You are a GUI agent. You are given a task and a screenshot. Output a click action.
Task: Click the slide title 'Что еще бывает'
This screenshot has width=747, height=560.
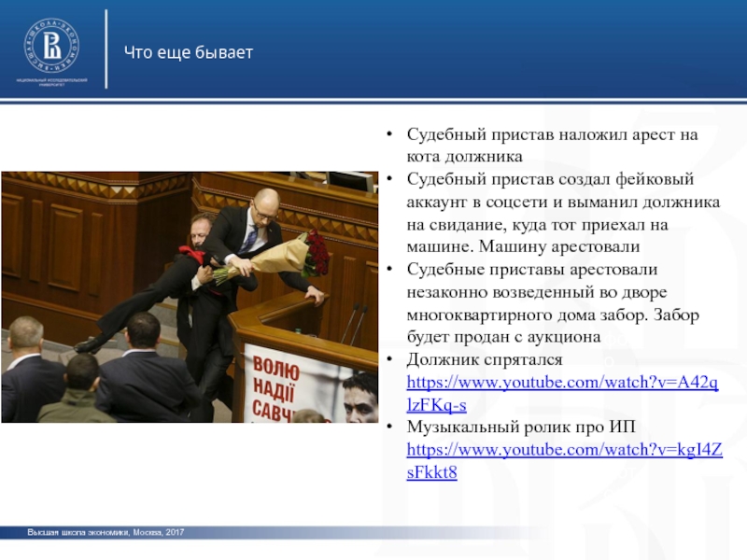click(x=189, y=52)
